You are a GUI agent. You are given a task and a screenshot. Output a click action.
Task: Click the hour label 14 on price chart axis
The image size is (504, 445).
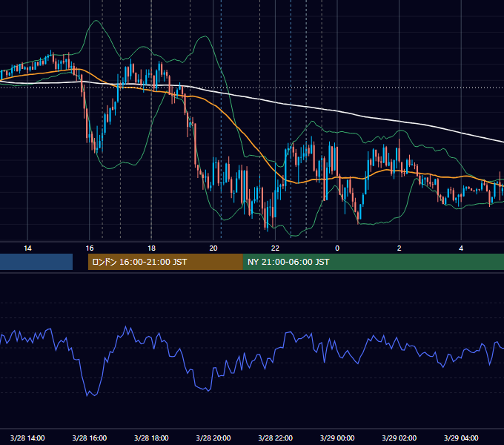(27, 248)
